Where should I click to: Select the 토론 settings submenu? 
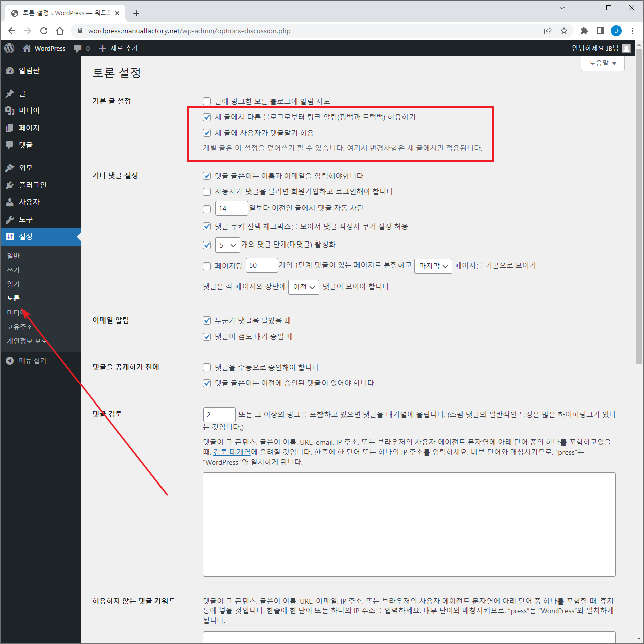click(13, 298)
